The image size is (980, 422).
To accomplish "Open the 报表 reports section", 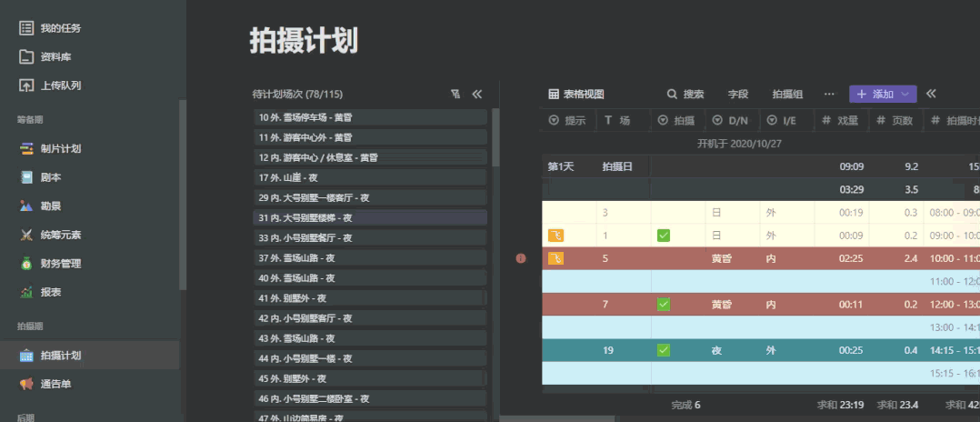I will [41, 292].
